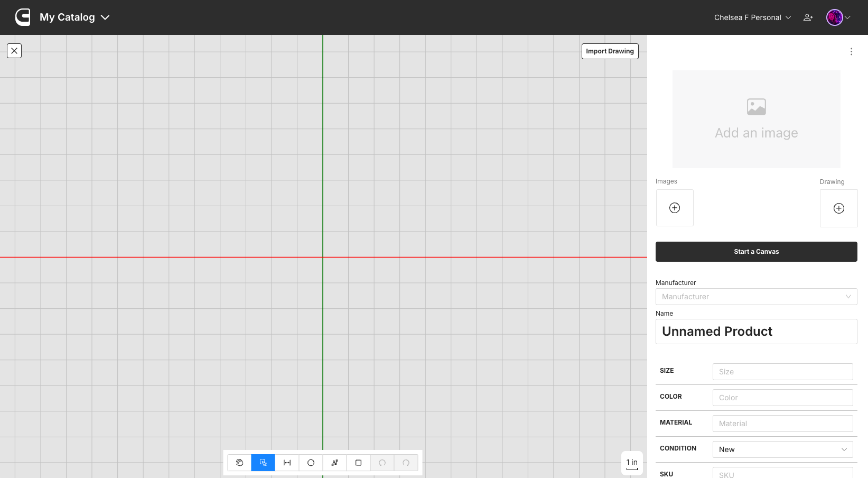
Task: Open the Manufacturer dropdown
Action: point(756,297)
